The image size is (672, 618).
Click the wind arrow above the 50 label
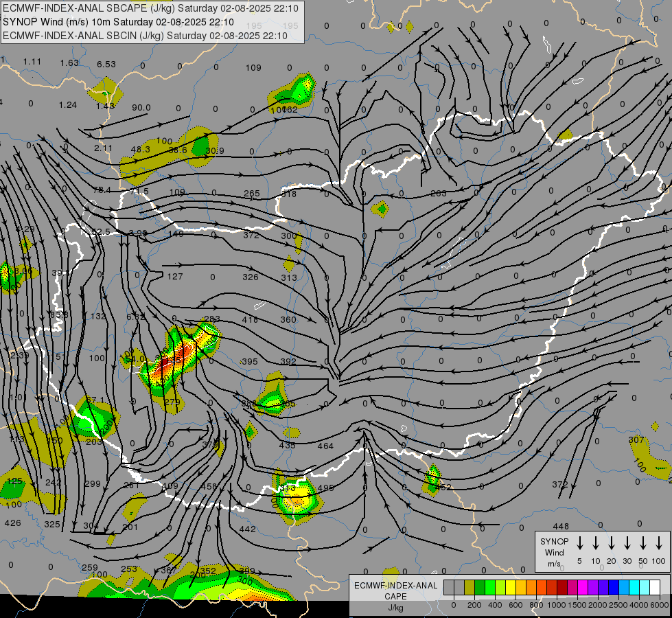coord(643,542)
